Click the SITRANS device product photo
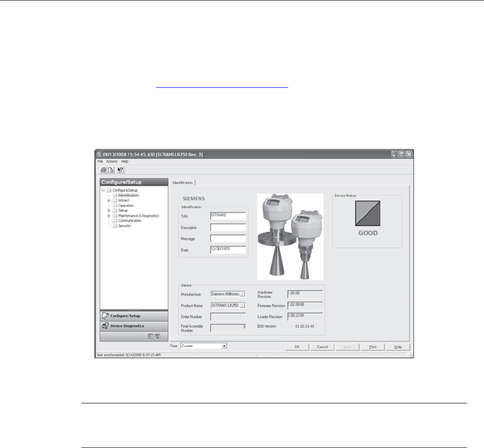 [x=291, y=237]
